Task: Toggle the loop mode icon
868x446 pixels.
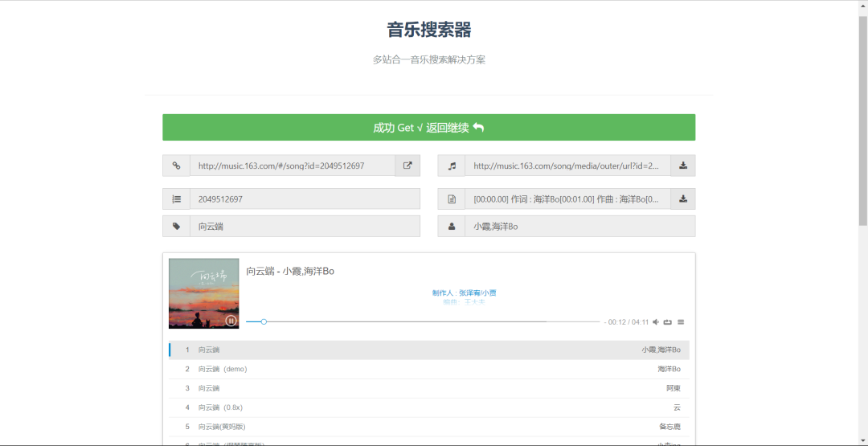Action: (x=668, y=321)
